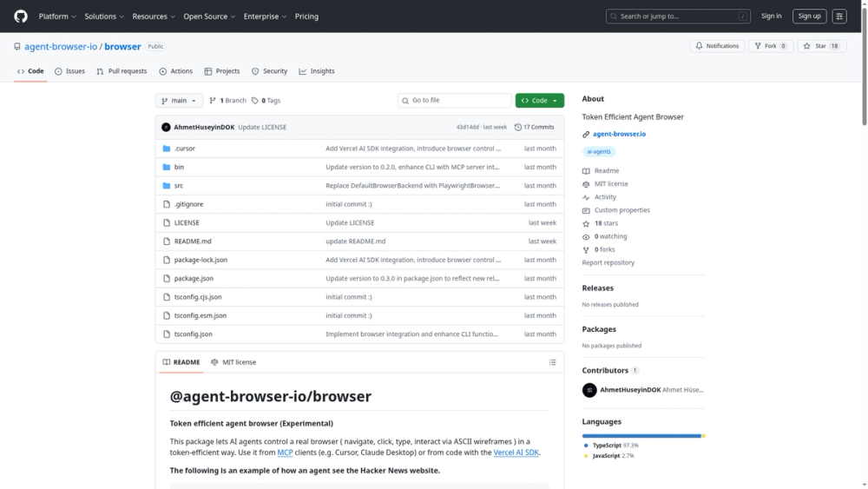Switch to the Actions tab
The image size is (868, 489).
[x=175, y=71]
